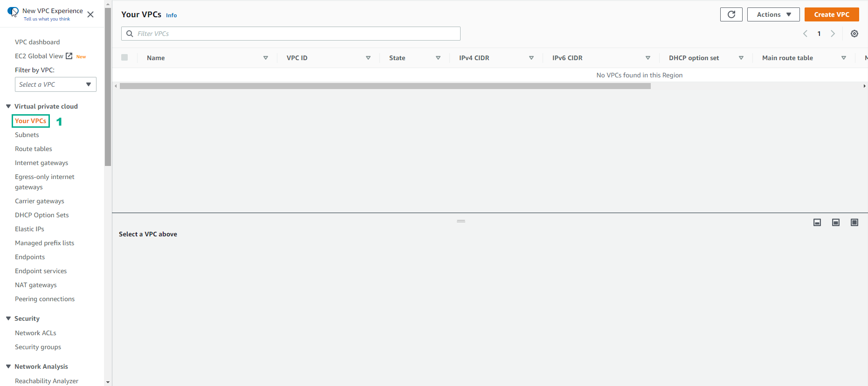This screenshot has height=386, width=868.
Task: Sort by State column arrow
Action: (438, 58)
